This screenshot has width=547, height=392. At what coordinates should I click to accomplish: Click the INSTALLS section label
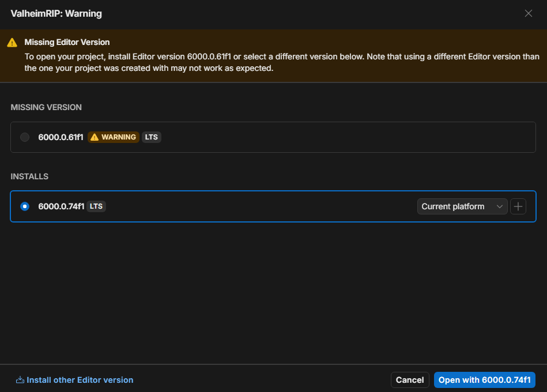(29, 176)
